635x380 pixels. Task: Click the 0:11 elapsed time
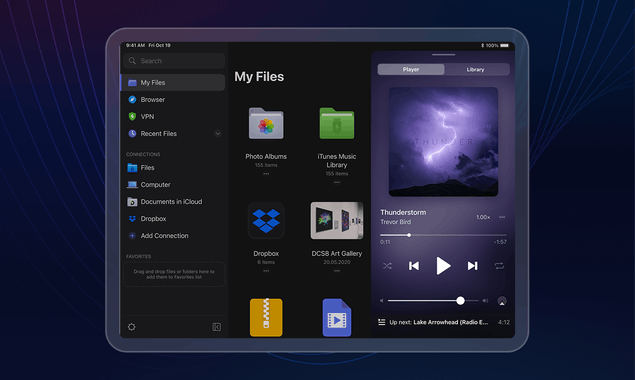tap(385, 242)
